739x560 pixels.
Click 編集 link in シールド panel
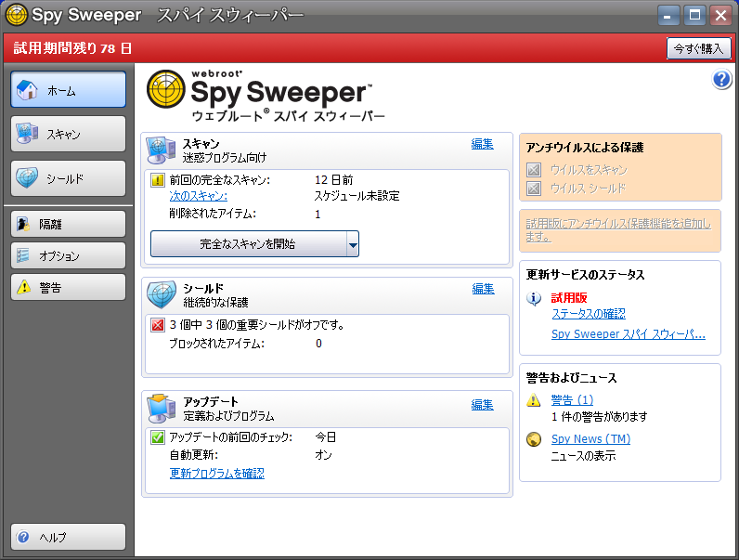pyautogui.click(x=483, y=289)
